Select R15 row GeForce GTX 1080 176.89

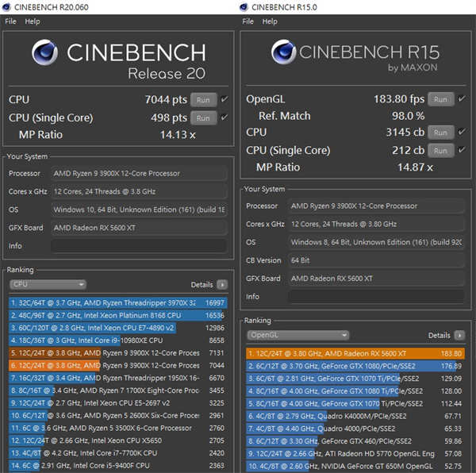pos(355,366)
